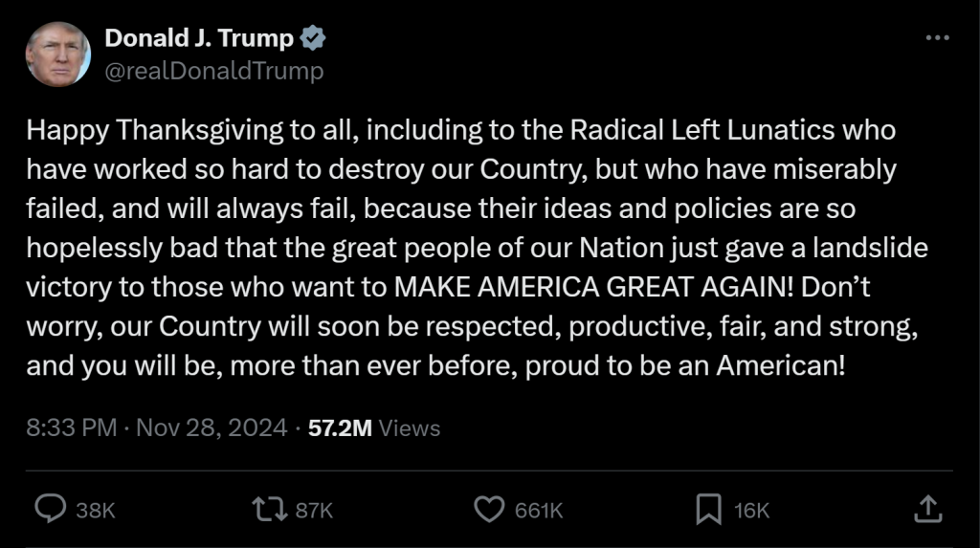Open the 8:33 PM · Nov 28, 2024 timestamp

[157, 427]
